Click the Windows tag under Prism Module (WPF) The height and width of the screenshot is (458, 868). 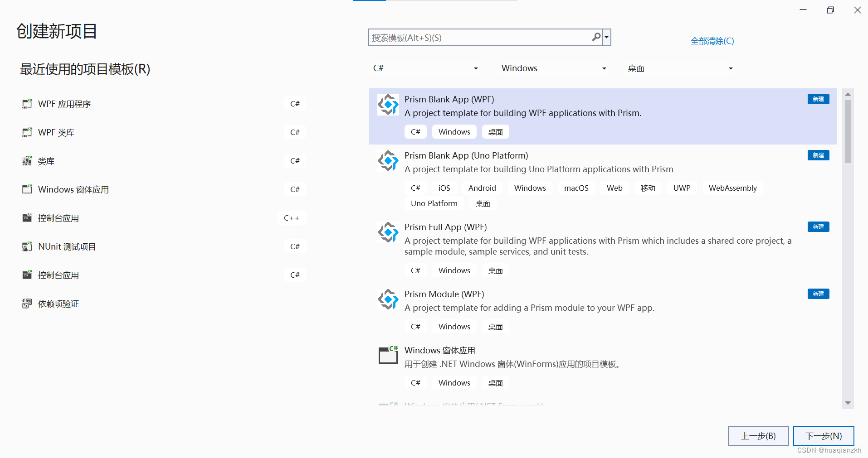click(454, 327)
